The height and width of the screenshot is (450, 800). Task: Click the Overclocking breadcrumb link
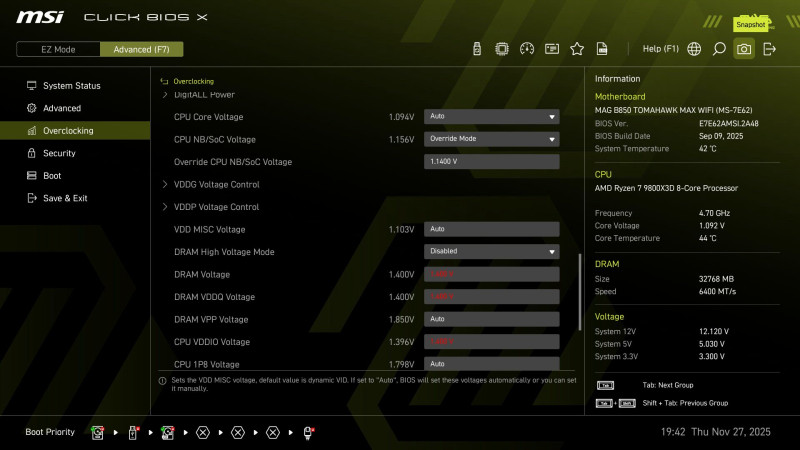point(193,81)
